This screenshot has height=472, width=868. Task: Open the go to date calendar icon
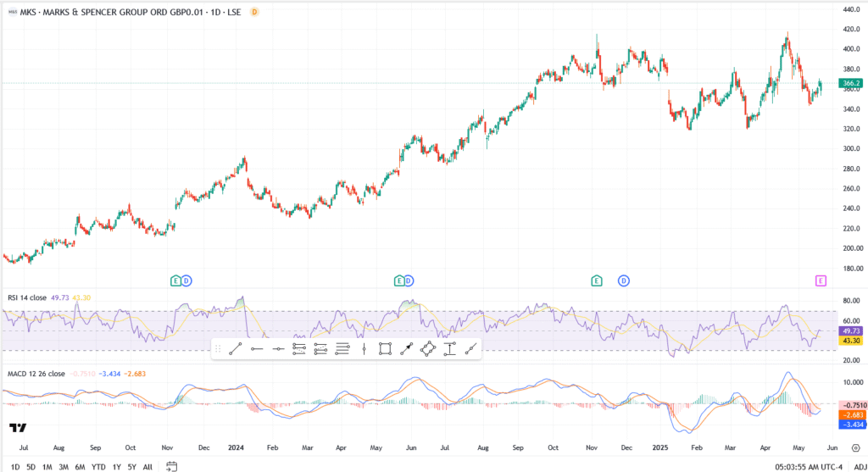(x=171, y=466)
